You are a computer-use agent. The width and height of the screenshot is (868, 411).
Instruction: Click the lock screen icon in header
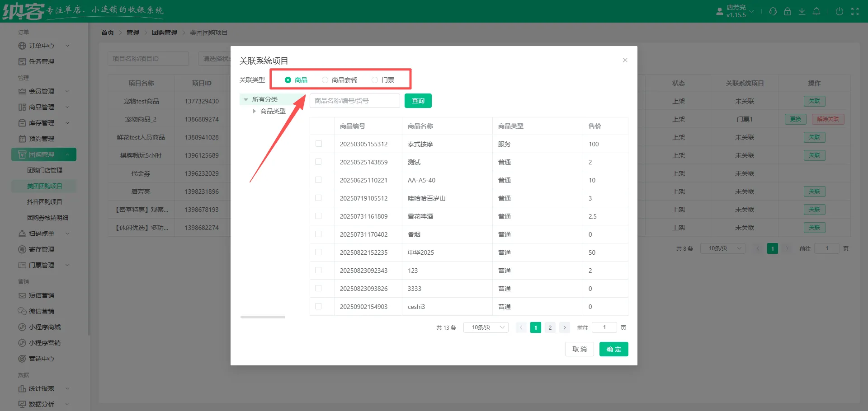(788, 11)
